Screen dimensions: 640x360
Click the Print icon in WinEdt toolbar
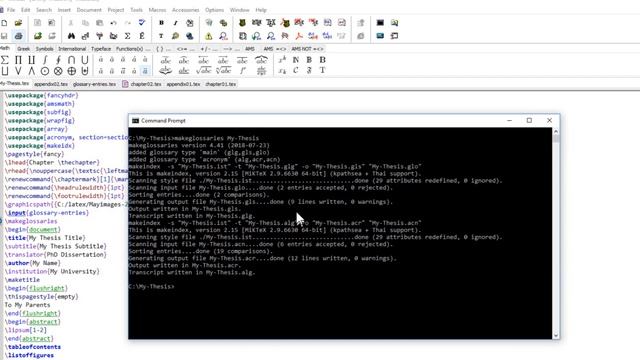(18, 36)
